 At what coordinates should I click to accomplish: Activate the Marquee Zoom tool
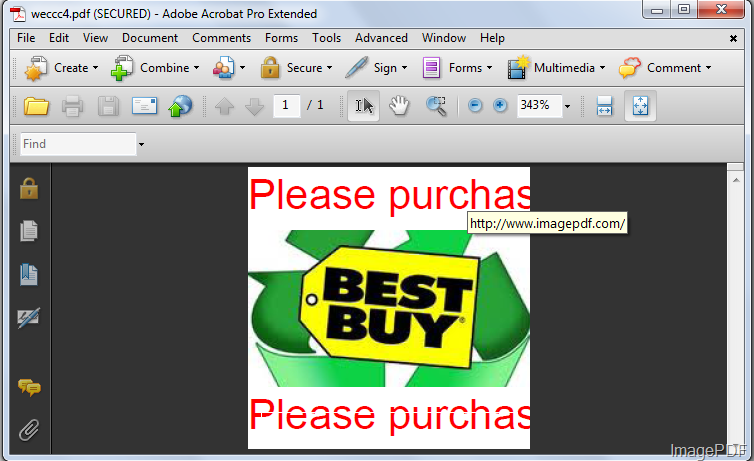(436, 106)
